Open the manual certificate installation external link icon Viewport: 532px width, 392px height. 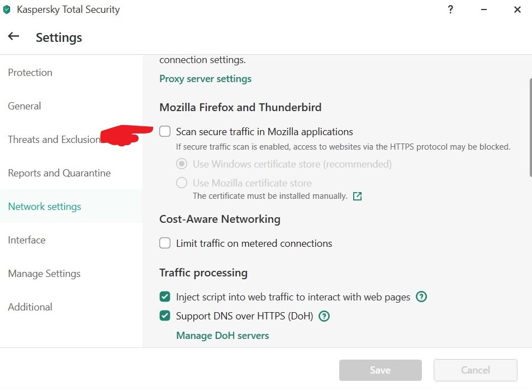click(357, 196)
